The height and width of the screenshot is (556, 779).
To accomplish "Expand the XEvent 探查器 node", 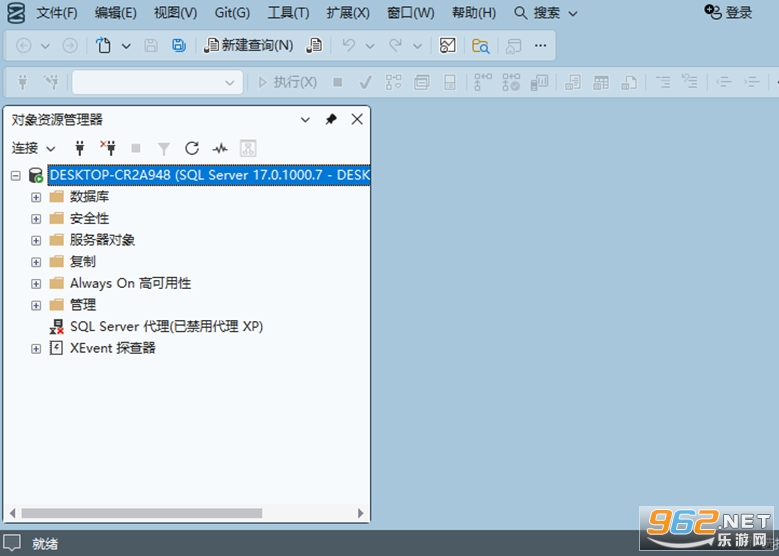I will pos(36,348).
